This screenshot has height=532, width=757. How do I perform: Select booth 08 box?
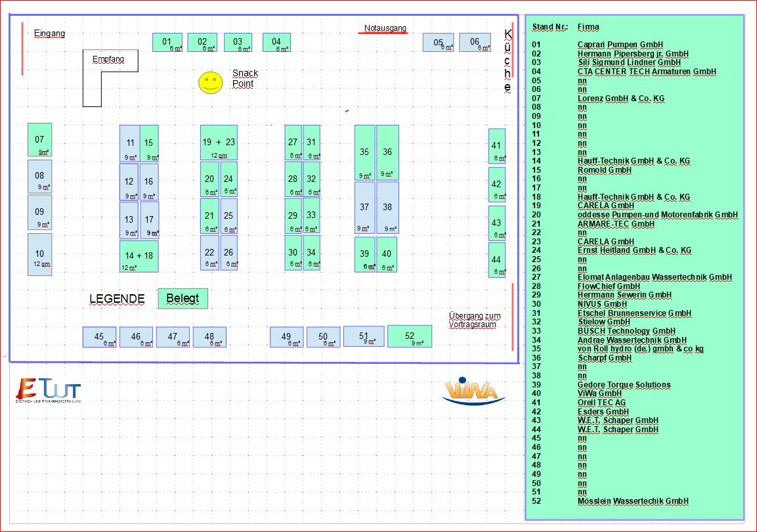(39, 176)
